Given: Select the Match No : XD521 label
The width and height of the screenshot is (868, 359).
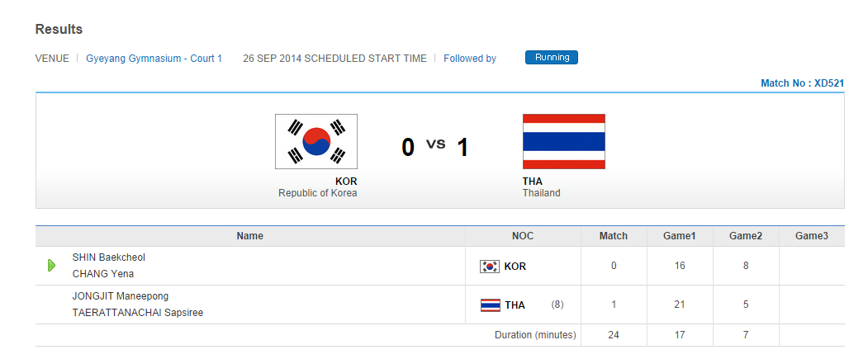Looking at the screenshot, I should pos(802,83).
